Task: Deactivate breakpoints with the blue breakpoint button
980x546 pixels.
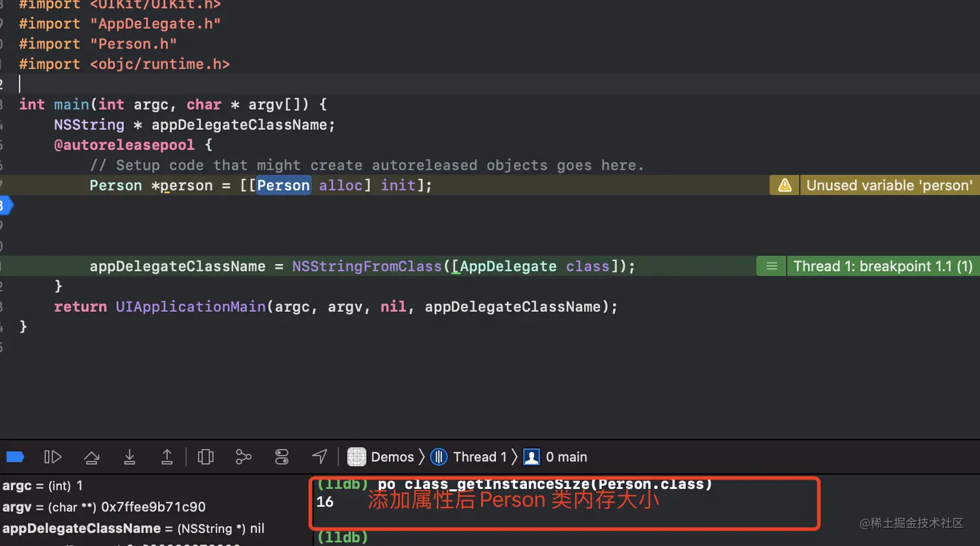Action: 15,457
